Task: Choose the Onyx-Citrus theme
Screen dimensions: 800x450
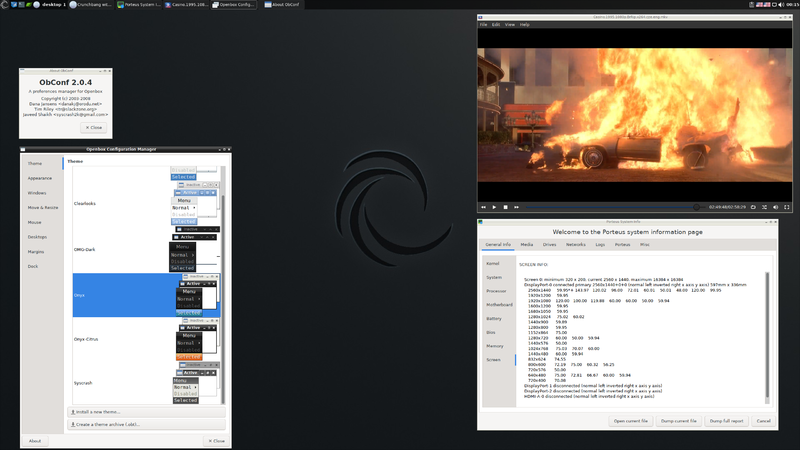Action: [146, 339]
